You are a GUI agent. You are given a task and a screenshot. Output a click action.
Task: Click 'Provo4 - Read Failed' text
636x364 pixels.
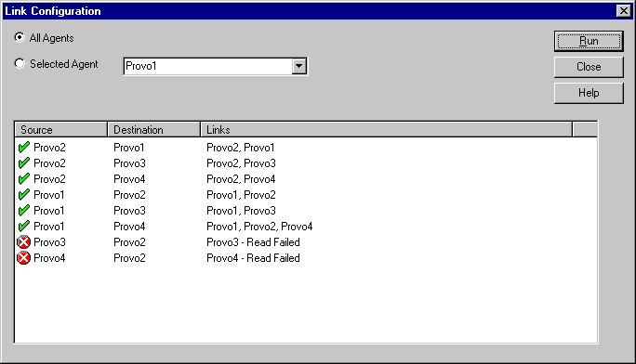point(253,258)
